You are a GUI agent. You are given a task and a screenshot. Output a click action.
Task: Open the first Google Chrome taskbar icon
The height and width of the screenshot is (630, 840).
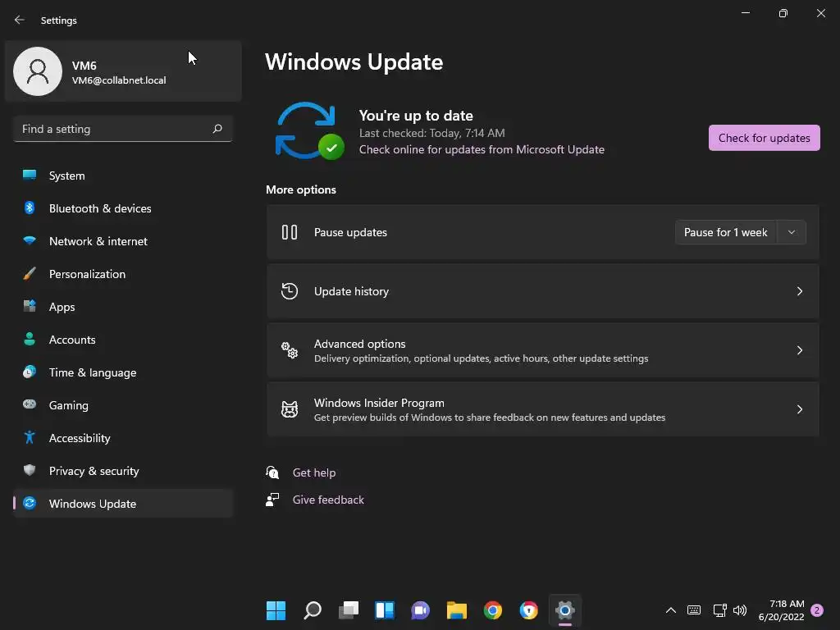pos(492,610)
